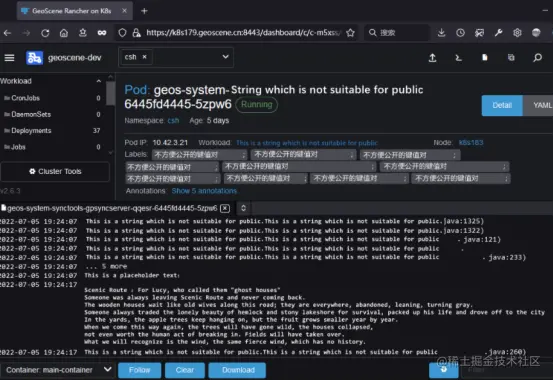Viewport: 554px width, 381px height.
Task: Download the KubeConfig file icon
Action: coord(485,57)
